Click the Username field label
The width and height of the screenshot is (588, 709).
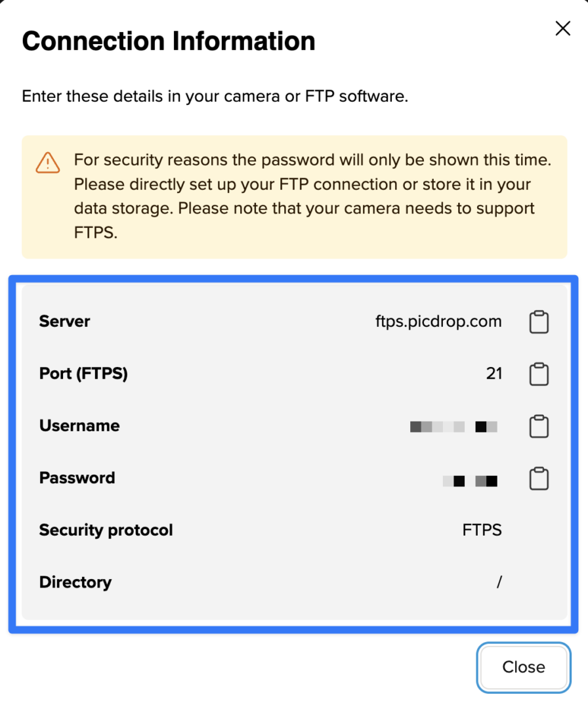[x=79, y=425]
